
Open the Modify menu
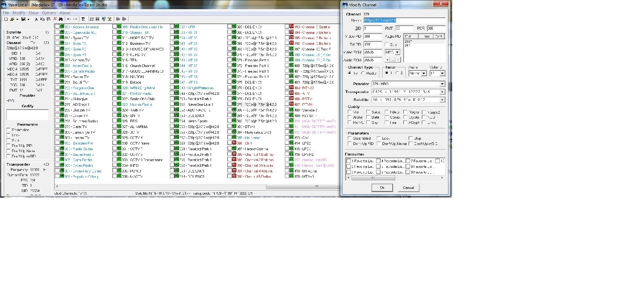pyautogui.click(x=19, y=13)
